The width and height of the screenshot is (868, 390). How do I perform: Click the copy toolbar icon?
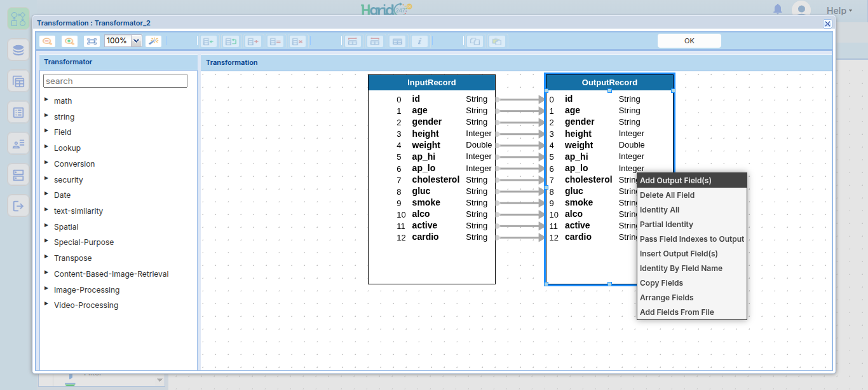475,41
